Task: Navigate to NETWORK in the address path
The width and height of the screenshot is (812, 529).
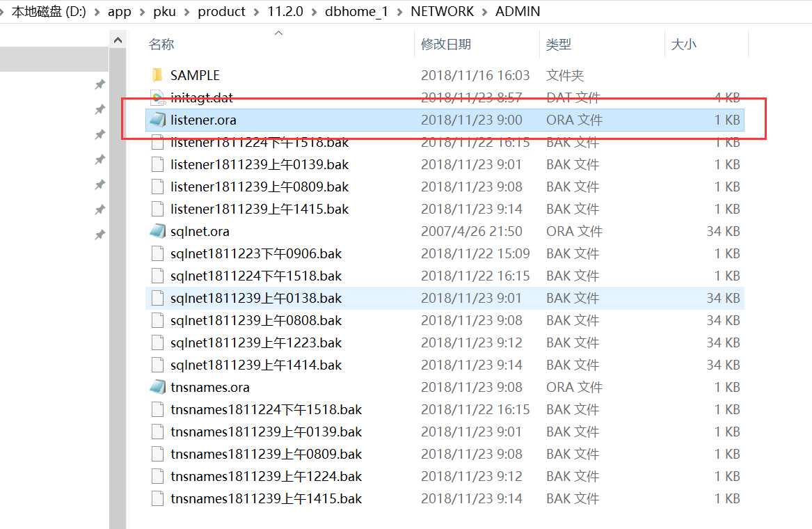Action: click(x=443, y=11)
